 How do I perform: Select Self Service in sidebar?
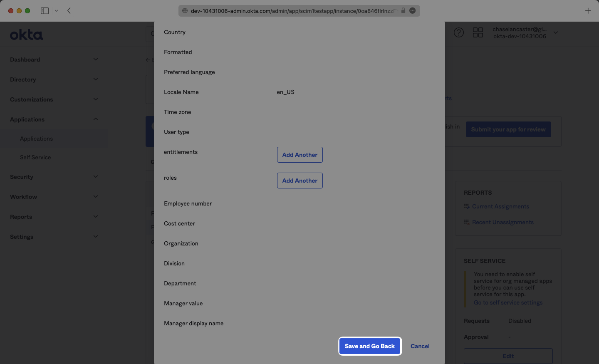(35, 157)
